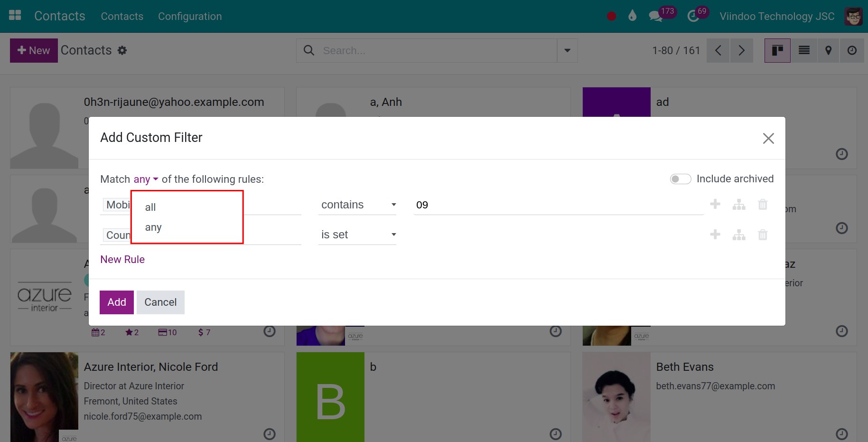Image resolution: width=868 pixels, height=442 pixels.
Task: Add a branch on the Mobile rule
Action: [739, 205]
